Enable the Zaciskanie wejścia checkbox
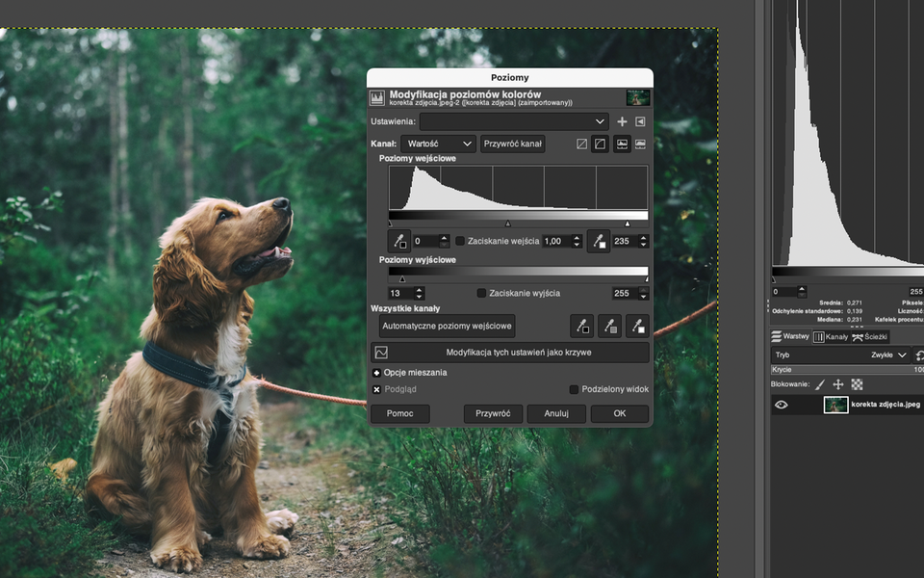Screen dimensions: 924x578 (x=460, y=241)
